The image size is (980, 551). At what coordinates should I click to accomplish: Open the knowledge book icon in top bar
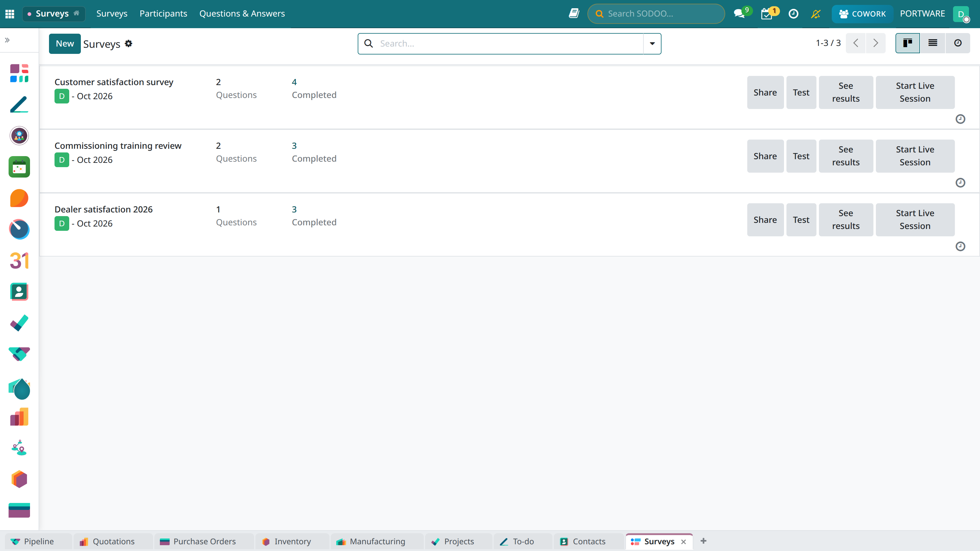(x=574, y=14)
